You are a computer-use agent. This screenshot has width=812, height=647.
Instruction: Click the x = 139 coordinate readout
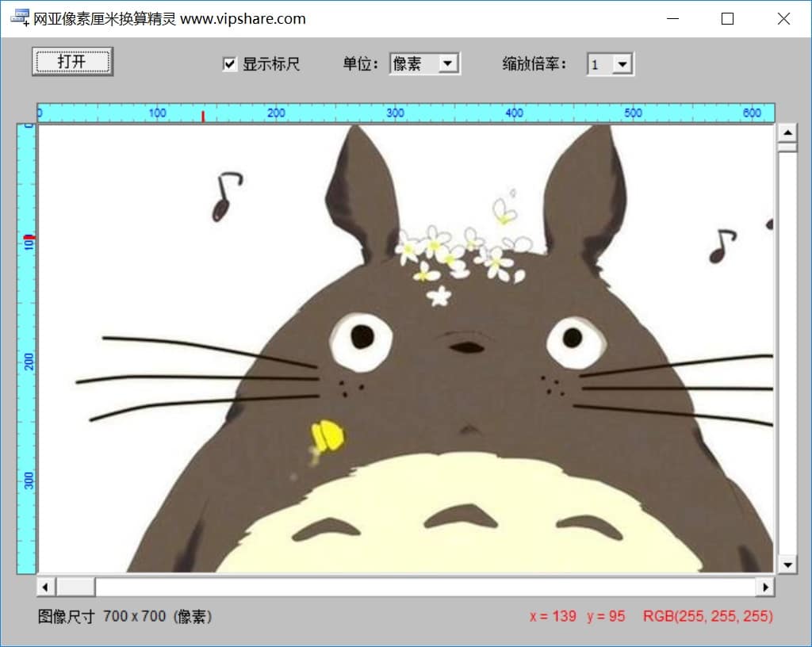tap(553, 616)
